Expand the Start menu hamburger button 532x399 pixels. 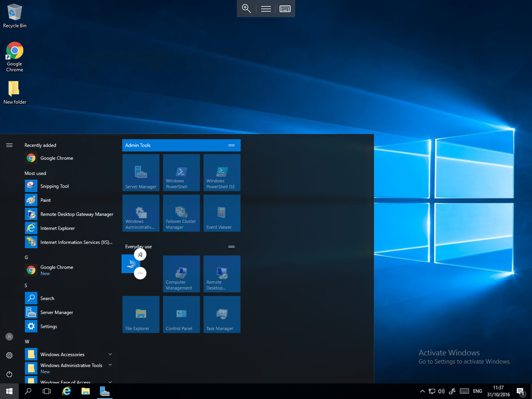click(9, 145)
